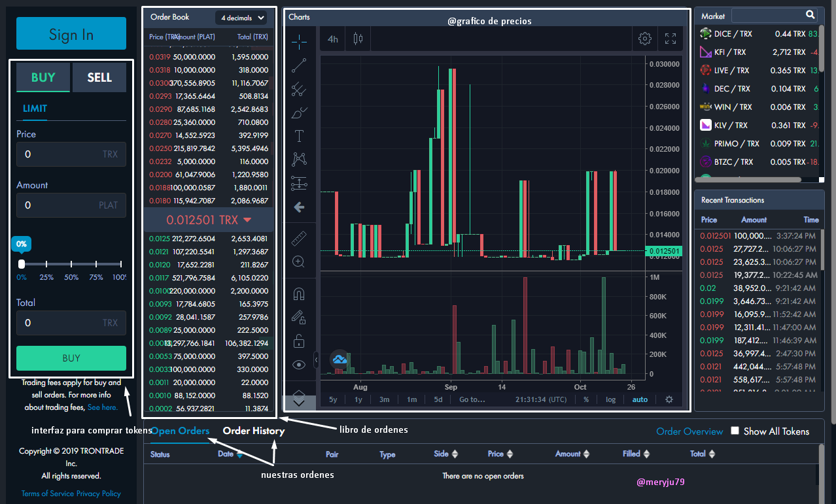
Task: Toggle hide all drawings eye icon
Action: (299, 365)
